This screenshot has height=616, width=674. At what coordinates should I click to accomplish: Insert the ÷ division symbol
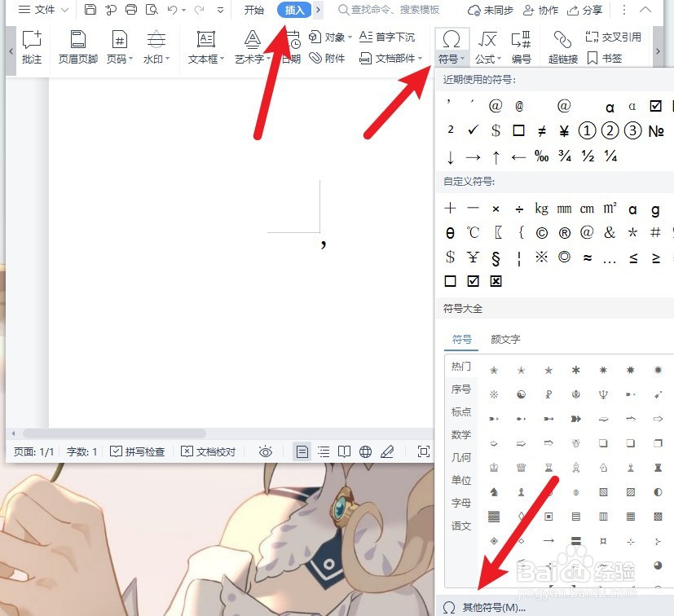tap(519, 209)
